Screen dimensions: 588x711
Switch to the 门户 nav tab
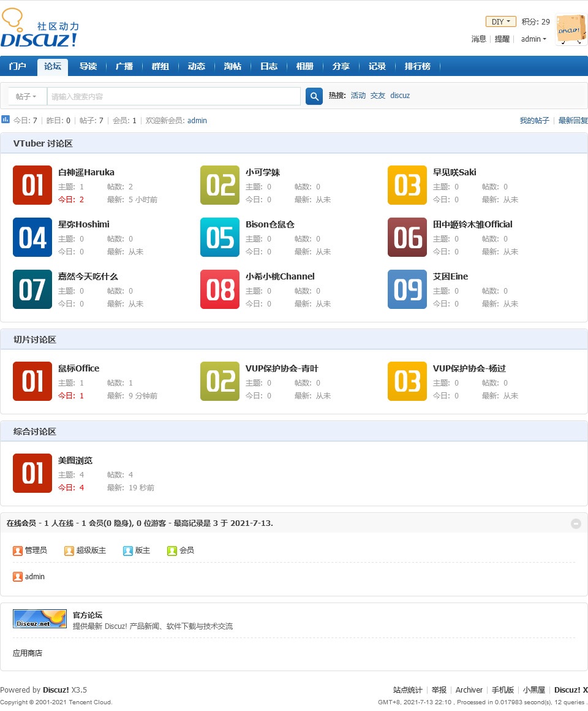(x=18, y=66)
